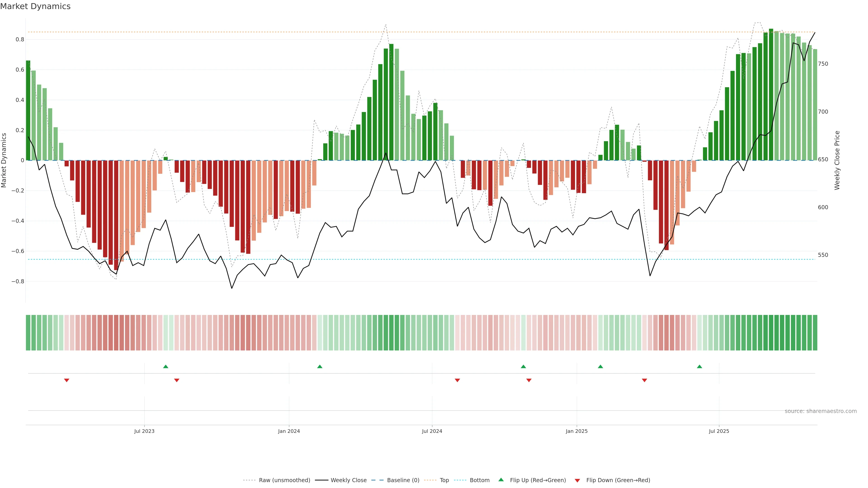Screen dimensions: 868x488
Task: Click the leftmost red Flip Down marker
Action: [x=67, y=380]
